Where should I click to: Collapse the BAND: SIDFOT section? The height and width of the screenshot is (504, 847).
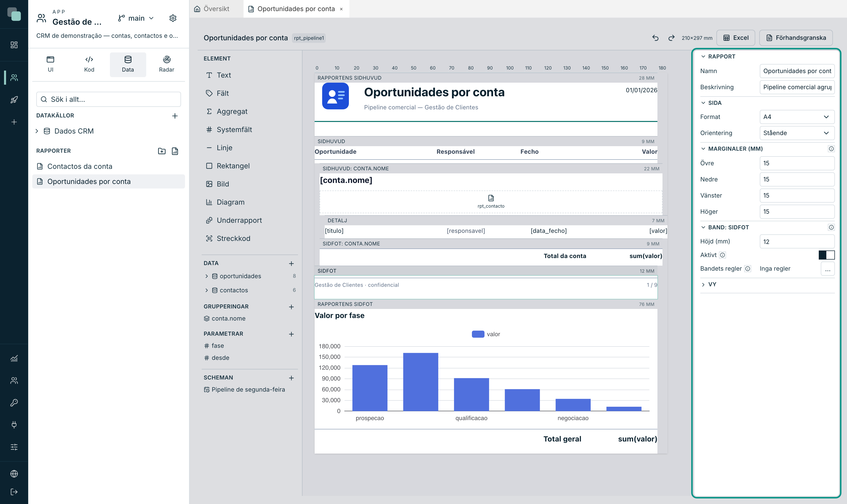click(703, 227)
